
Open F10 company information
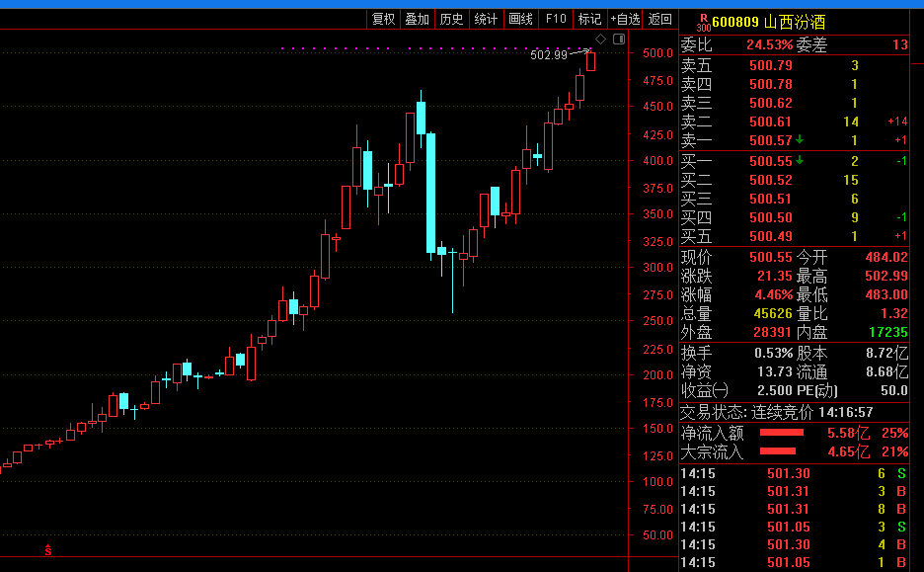556,19
